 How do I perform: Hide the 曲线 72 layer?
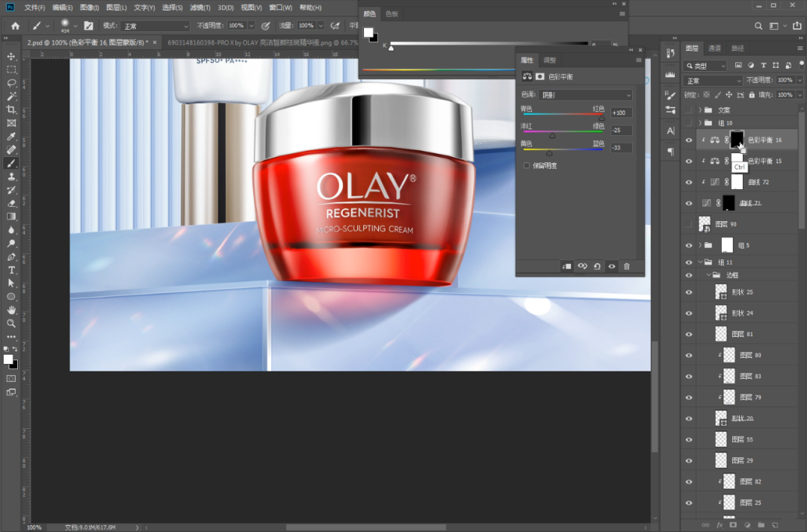coord(689,182)
